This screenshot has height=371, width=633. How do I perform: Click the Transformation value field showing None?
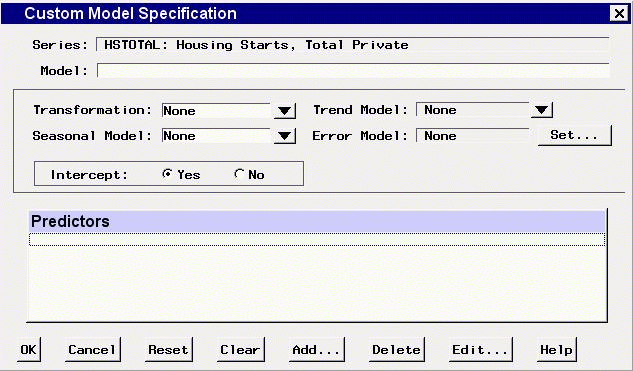[216, 111]
